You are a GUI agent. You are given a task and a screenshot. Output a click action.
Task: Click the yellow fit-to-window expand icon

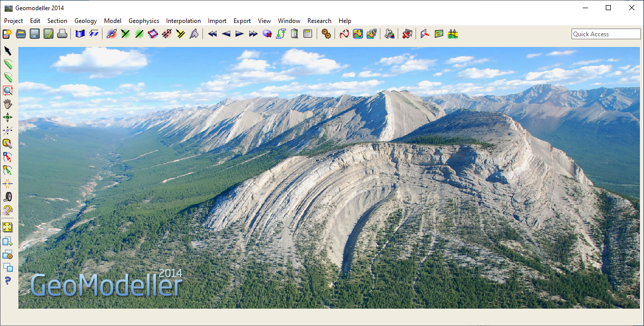click(x=8, y=227)
